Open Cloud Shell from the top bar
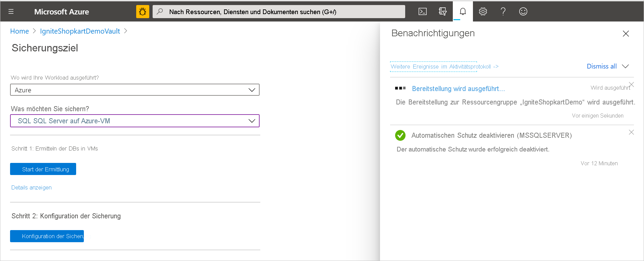The height and width of the screenshot is (261, 644). [423, 12]
